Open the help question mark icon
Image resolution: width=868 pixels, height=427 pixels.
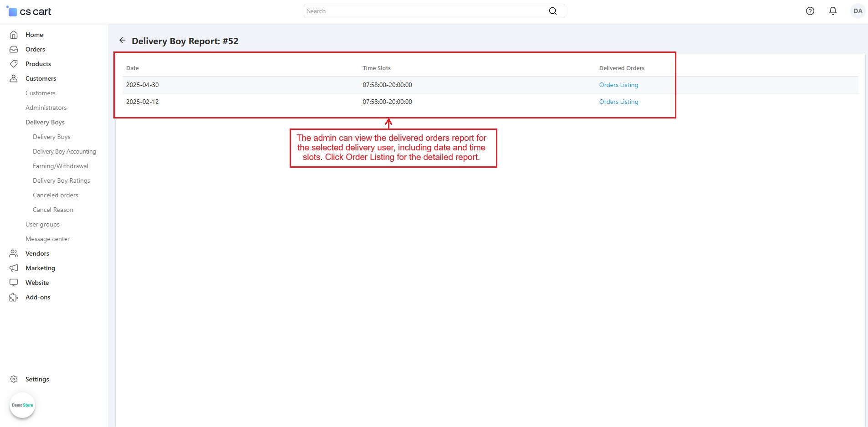point(810,11)
